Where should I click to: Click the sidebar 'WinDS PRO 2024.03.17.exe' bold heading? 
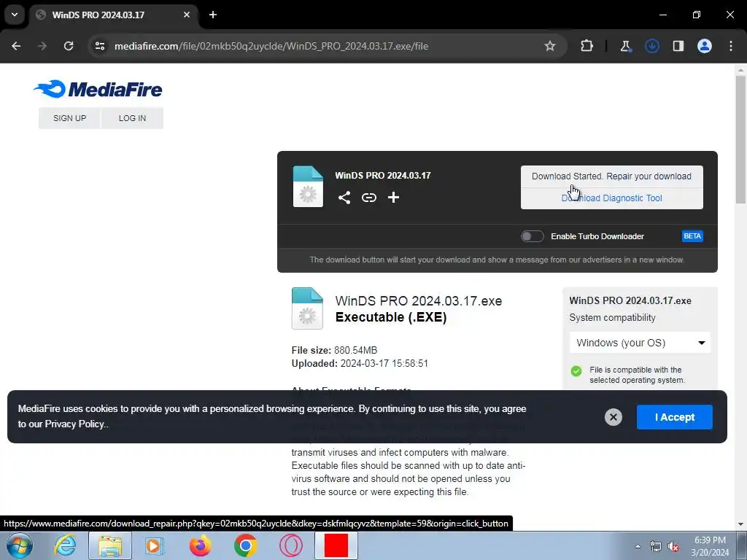pyautogui.click(x=630, y=300)
